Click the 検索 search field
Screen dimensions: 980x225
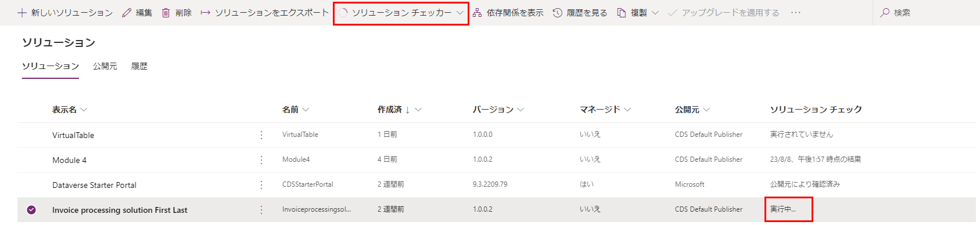coord(926,13)
